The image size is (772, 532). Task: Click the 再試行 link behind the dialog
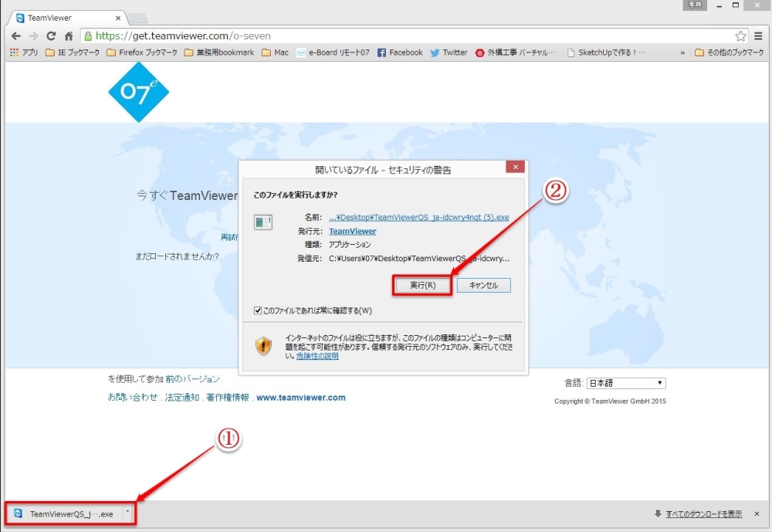229,237
